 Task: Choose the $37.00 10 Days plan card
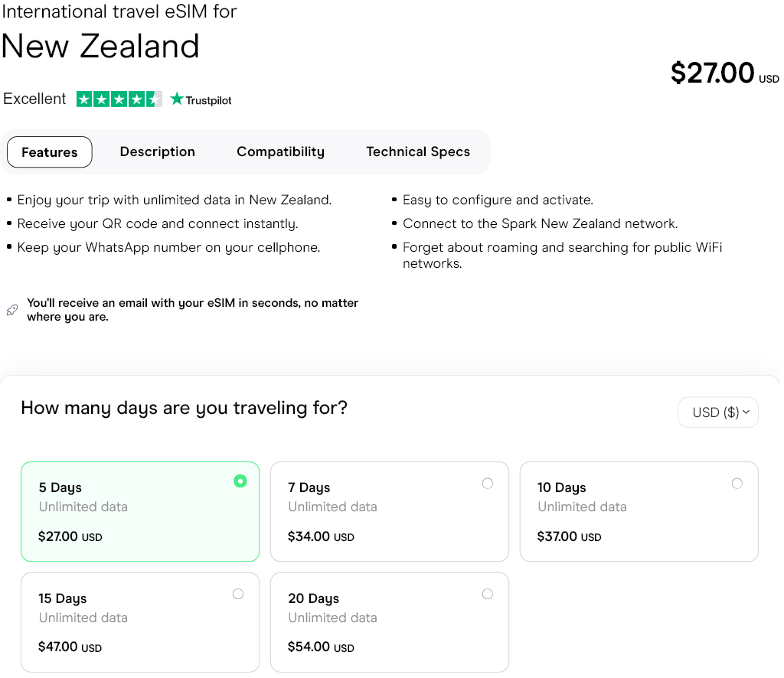[x=639, y=511]
